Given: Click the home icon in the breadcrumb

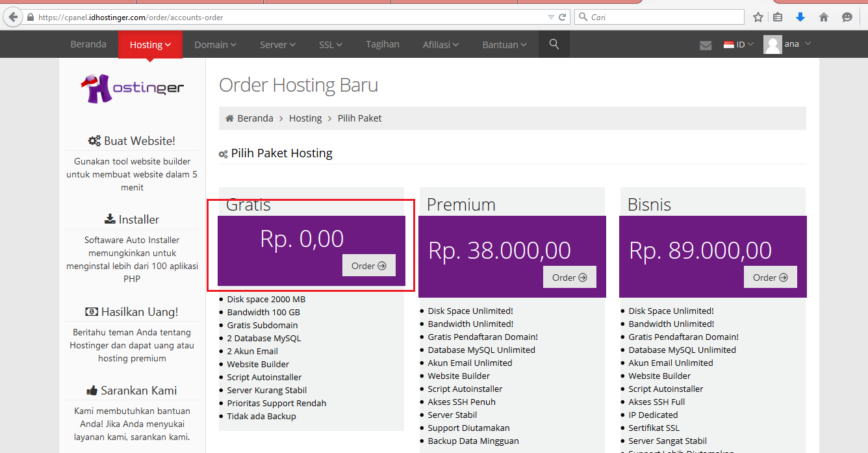Looking at the screenshot, I should coord(229,118).
